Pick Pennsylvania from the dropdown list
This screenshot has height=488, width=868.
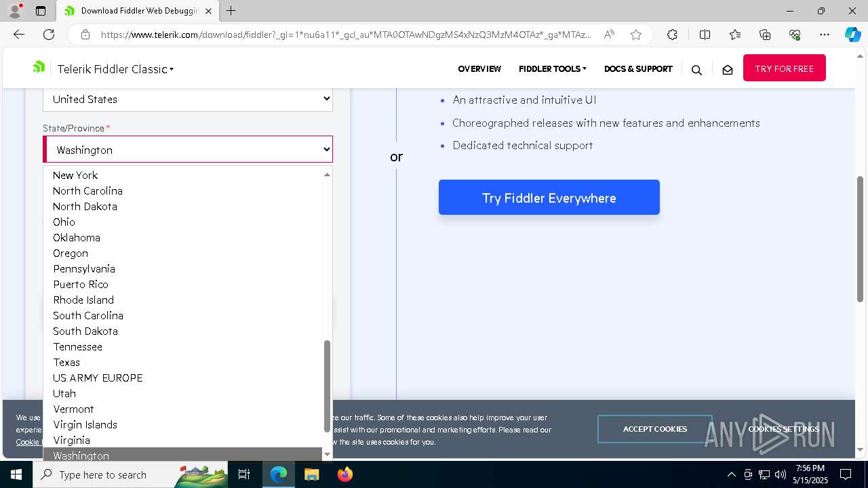(x=183, y=268)
